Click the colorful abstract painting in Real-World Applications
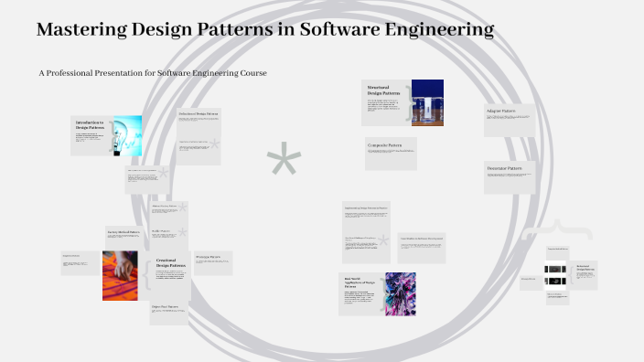This screenshot has width=644, height=362. [x=401, y=293]
